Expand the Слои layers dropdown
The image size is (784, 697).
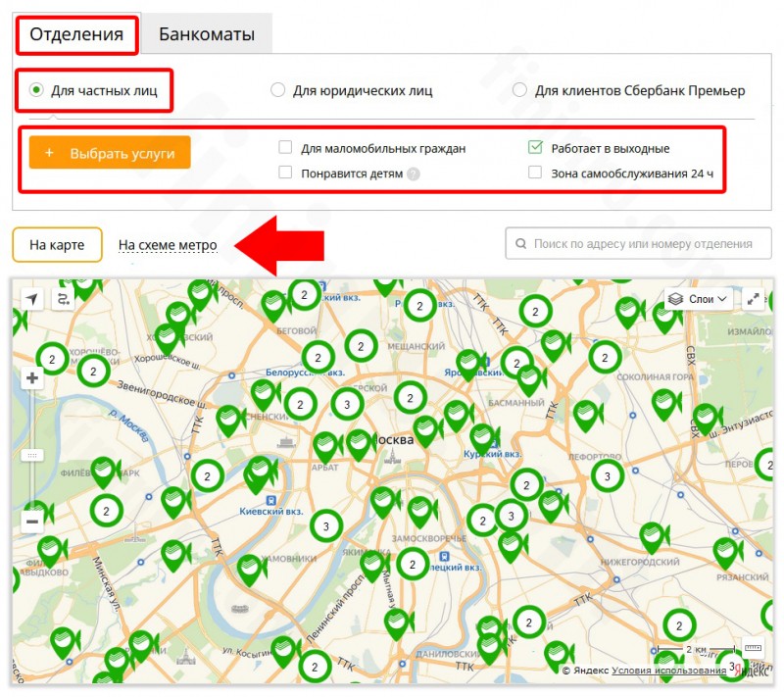coord(699,299)
